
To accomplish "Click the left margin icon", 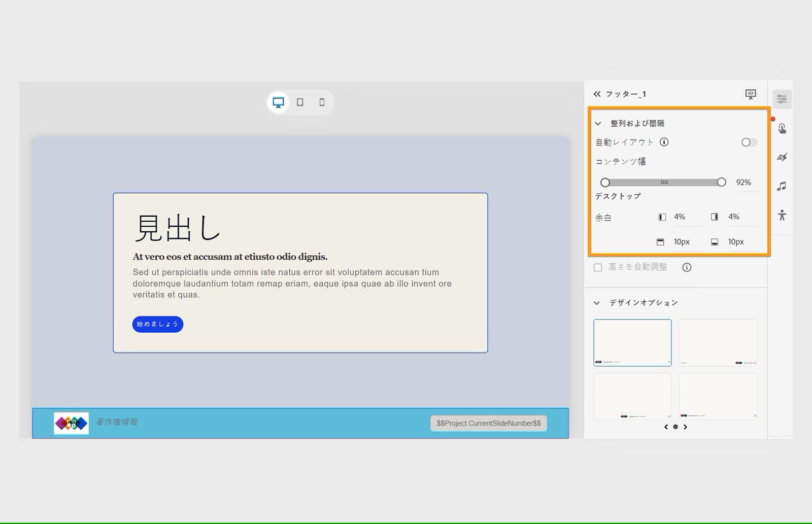I will coord(662,217).
